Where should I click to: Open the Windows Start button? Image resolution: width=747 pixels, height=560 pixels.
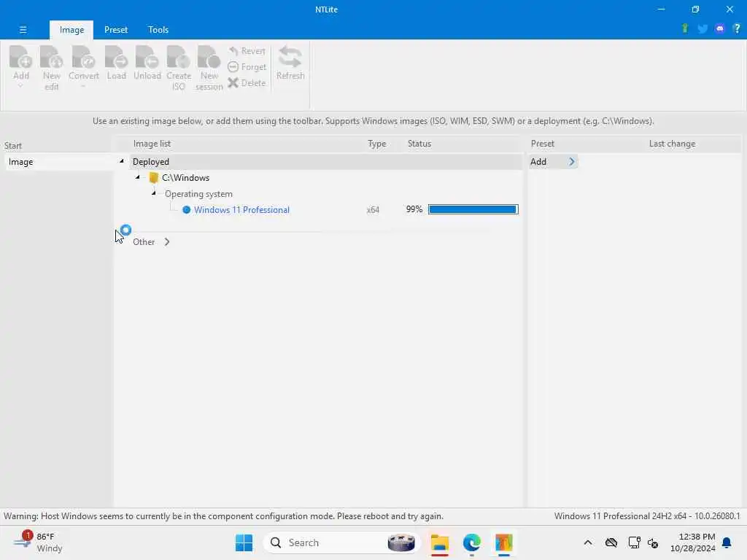[x=244, y=542]
